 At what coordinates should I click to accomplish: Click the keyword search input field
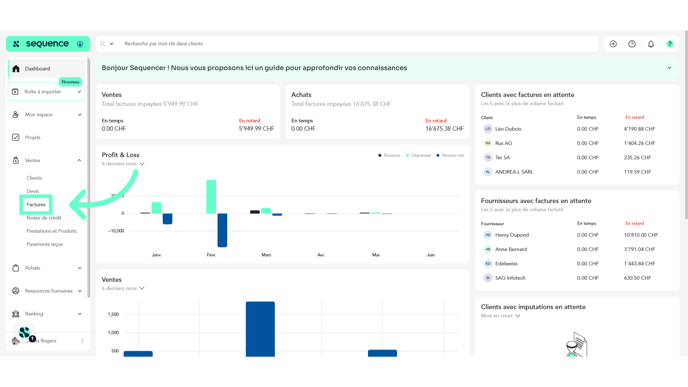click(358, 44)
